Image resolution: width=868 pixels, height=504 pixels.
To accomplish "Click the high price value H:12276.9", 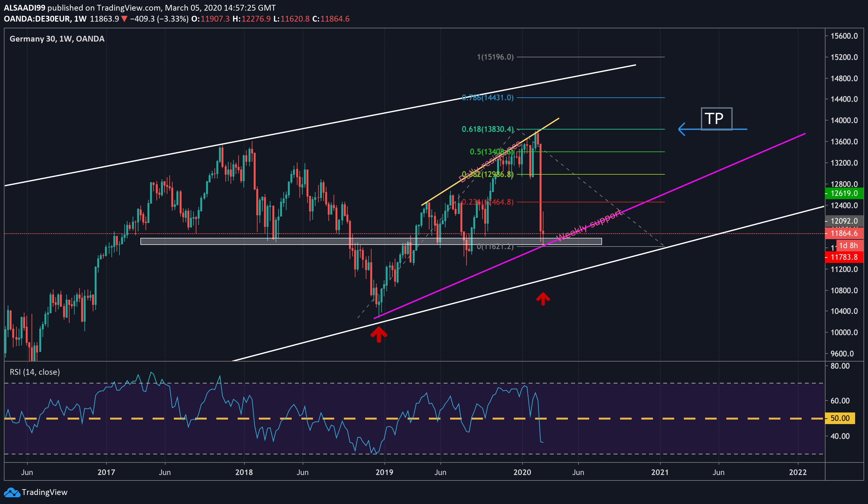I will (x=251, y=19).
